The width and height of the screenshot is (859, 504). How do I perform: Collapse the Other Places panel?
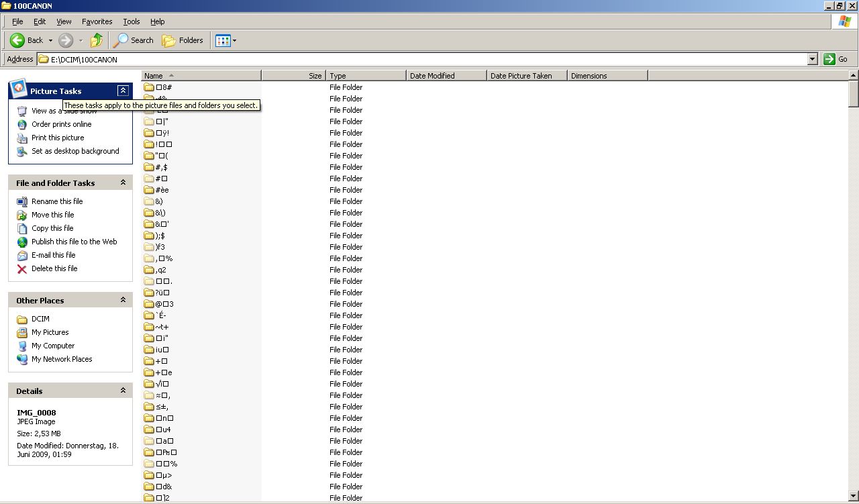pos(123,300)
